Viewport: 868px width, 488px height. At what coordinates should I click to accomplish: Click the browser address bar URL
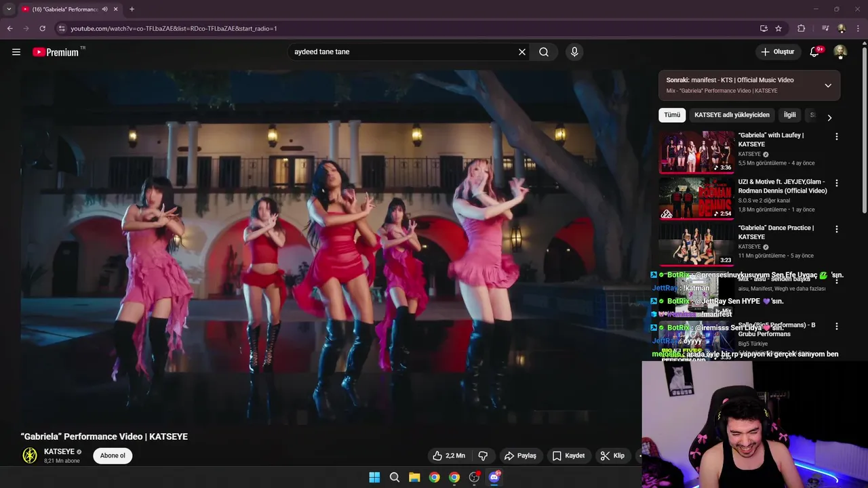174,28
